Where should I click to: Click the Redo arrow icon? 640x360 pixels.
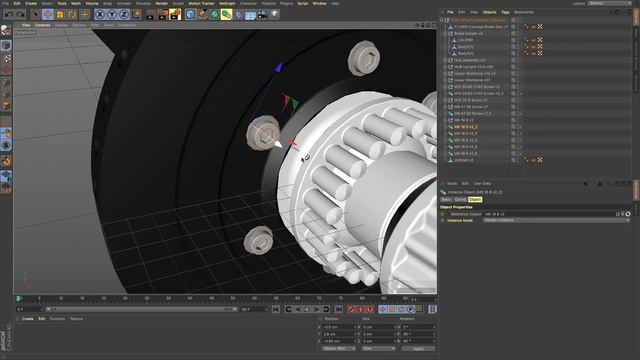click(20, 15)
